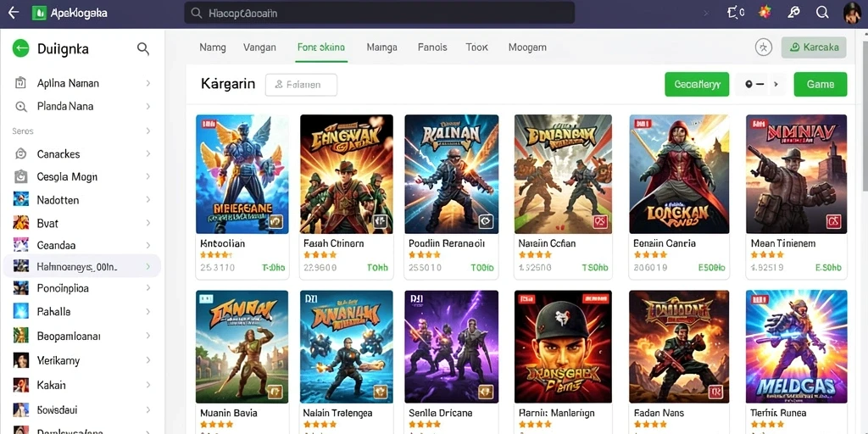Switch to the Mainga tab

point(381,47)
